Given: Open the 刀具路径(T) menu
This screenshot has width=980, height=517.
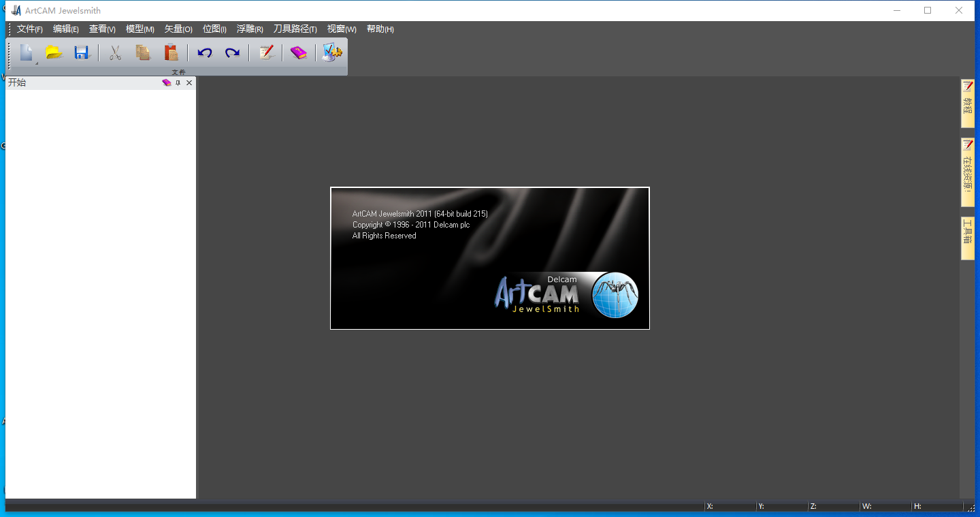Looking at the screenshot, I should tap(295, 29).
